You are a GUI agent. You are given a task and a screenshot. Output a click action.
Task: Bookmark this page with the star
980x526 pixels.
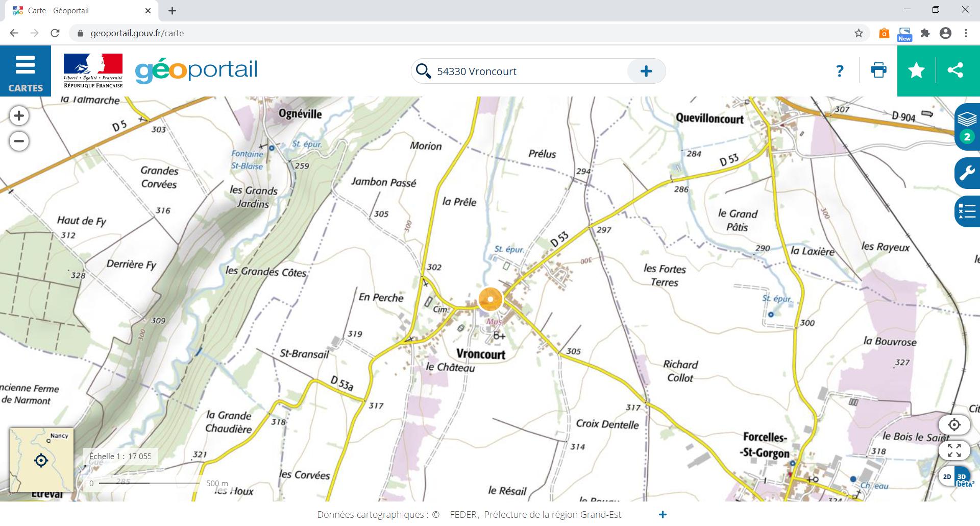coord(859,33)
